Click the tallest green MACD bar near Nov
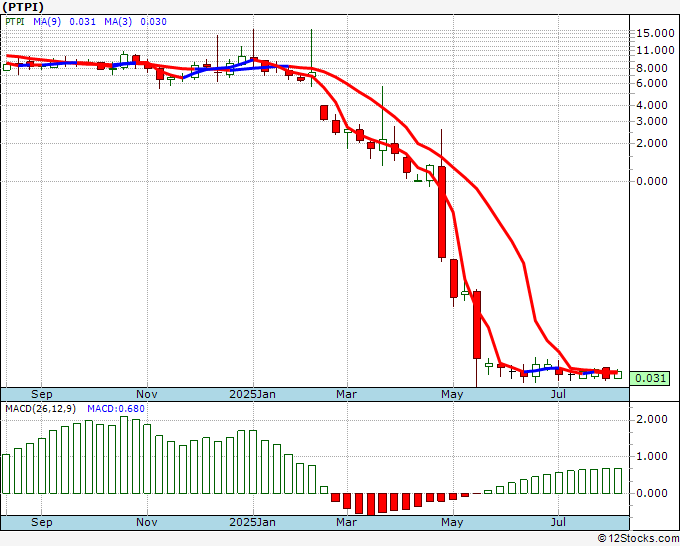 point(124,455)
